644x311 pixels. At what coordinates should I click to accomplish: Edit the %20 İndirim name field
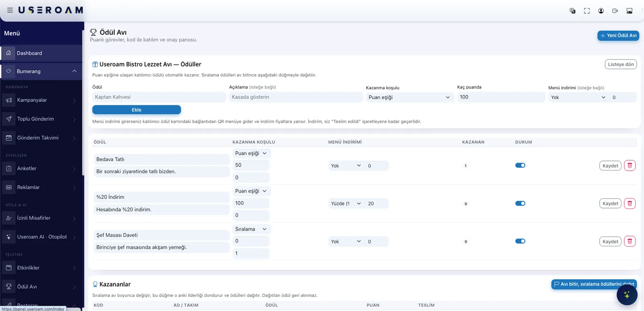click(162, 197)
